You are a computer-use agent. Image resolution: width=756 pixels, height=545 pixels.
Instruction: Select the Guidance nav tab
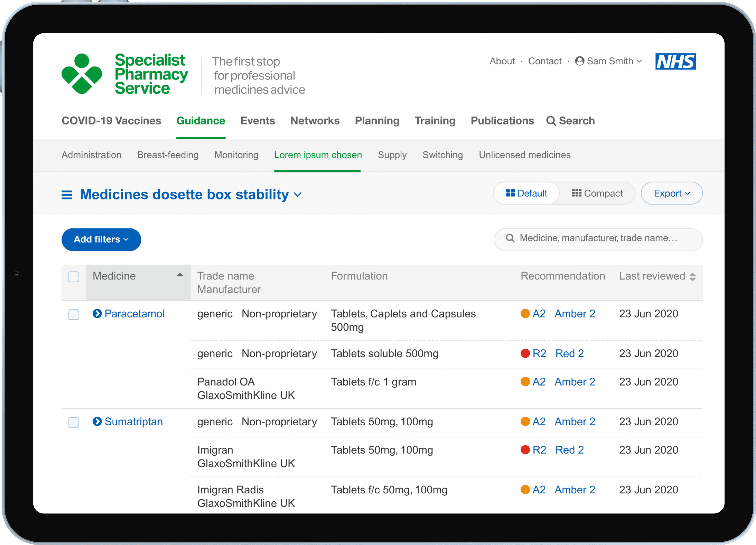(201, 121)
